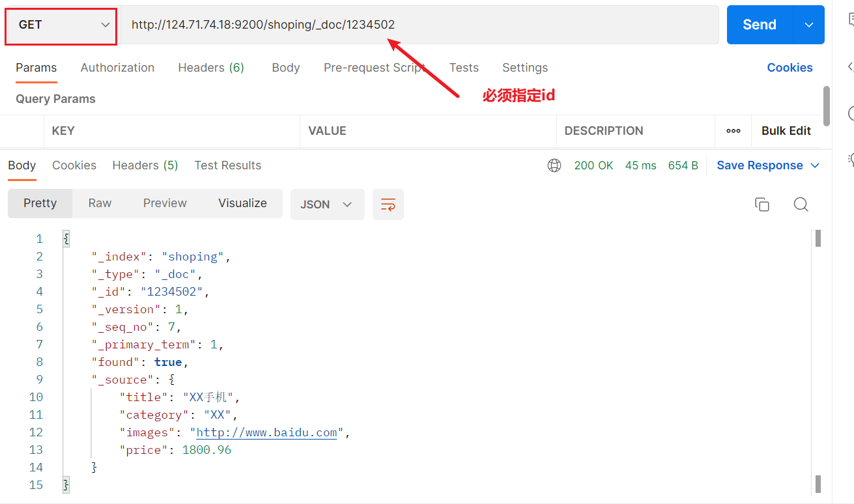Open the Authorization tab

[x=117, y=68]
